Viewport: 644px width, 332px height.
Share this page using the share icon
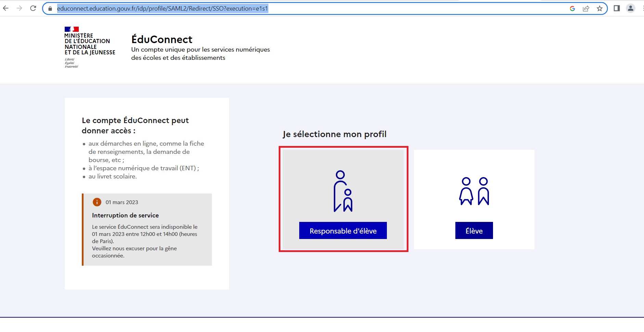click(x=586, y=9)
